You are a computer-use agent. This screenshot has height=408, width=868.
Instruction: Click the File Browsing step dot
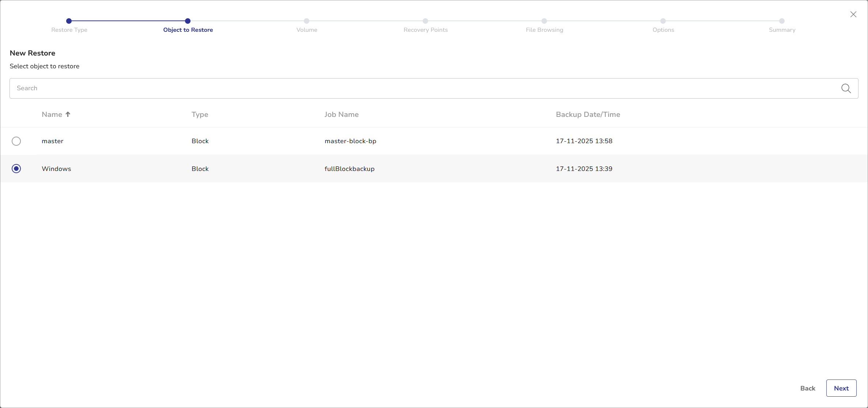click(544, 21)
